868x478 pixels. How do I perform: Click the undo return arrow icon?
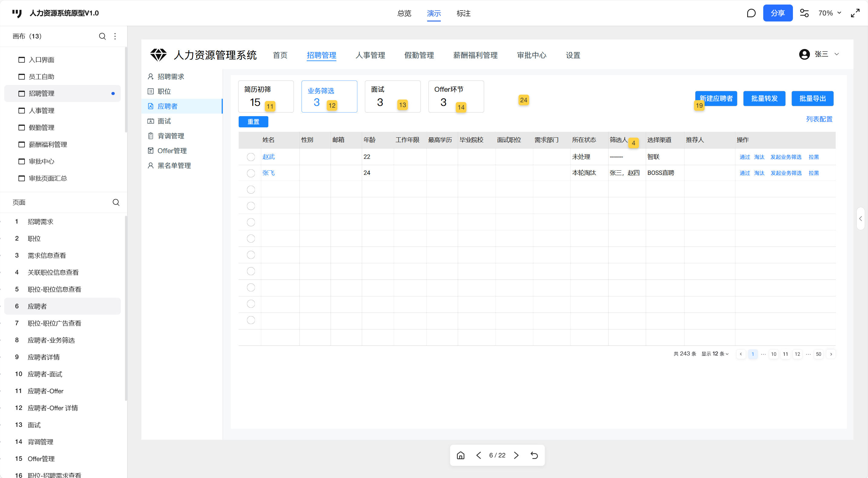tap(534, 455)
